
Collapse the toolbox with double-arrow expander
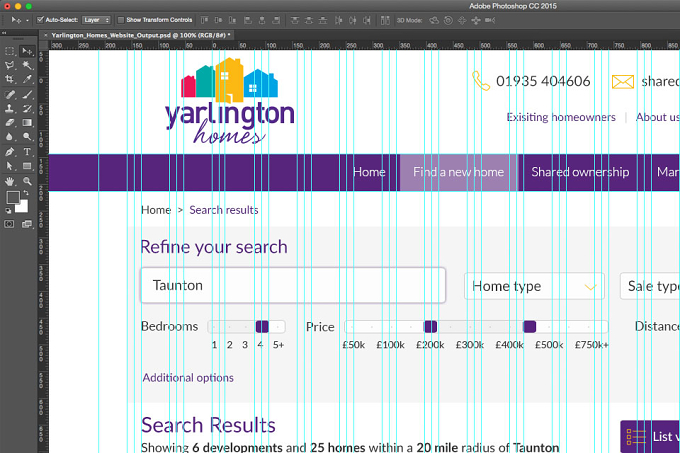tap(4, 33)
